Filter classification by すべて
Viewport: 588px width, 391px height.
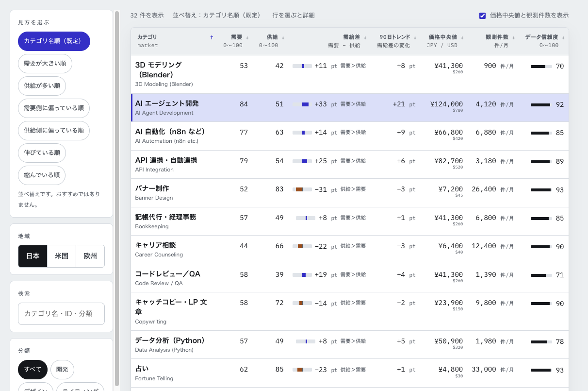coord(33,370)
